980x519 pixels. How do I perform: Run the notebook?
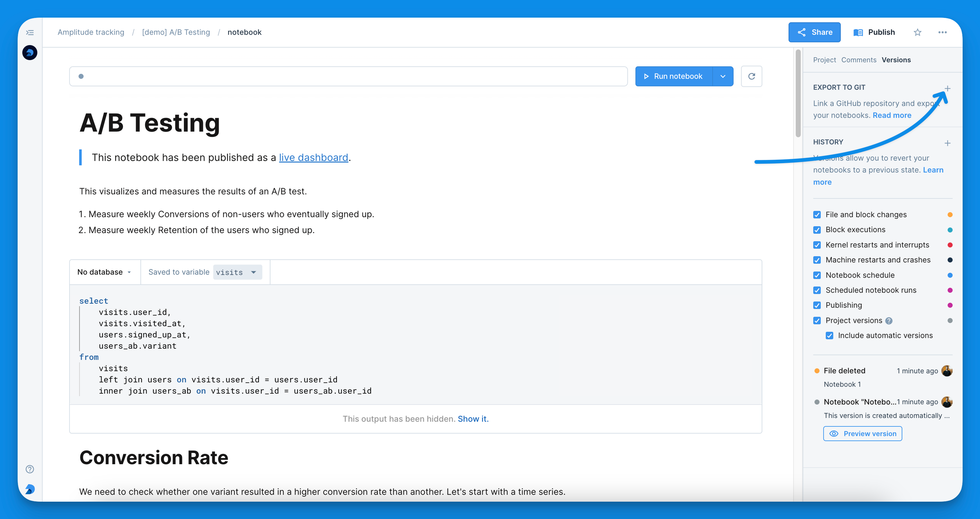click(674, 77)
